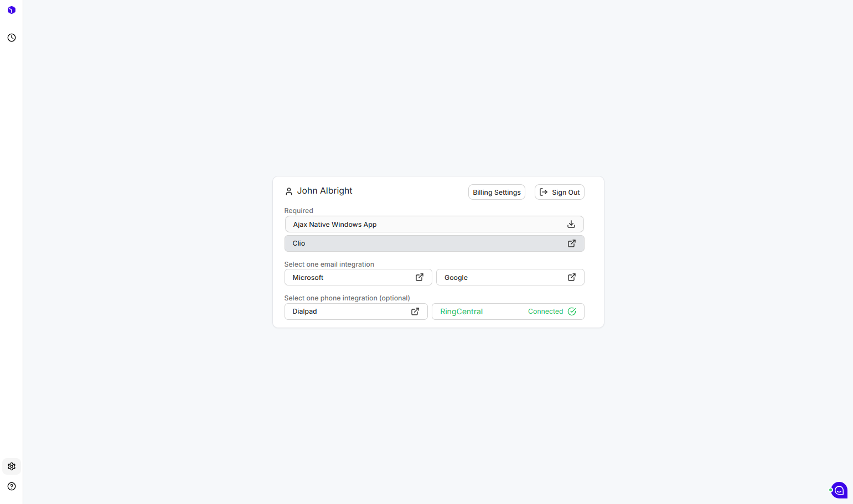The width and height of the screenshot is (853, 504).
Task: Open the settings gear in sidebar
Action: (x=12, y=466)
